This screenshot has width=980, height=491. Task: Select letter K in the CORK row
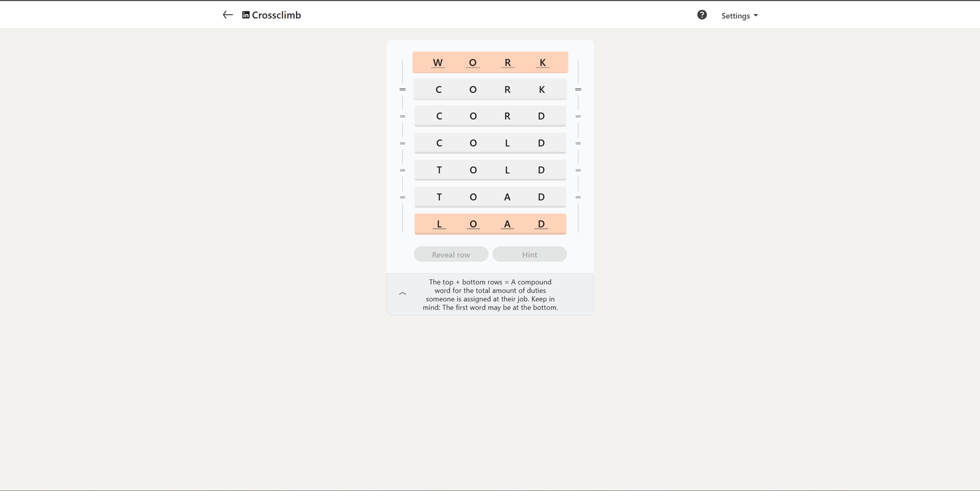(541, 89)
